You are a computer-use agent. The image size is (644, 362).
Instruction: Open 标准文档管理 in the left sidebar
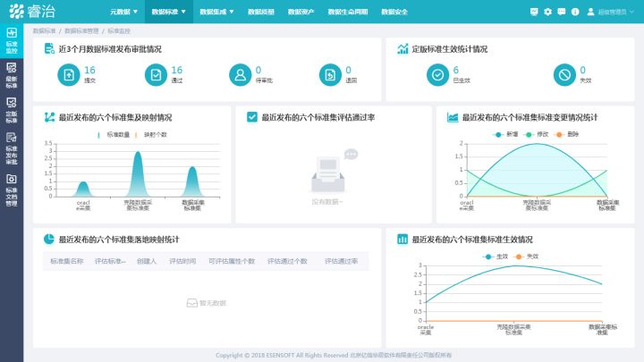click(12, 195)
